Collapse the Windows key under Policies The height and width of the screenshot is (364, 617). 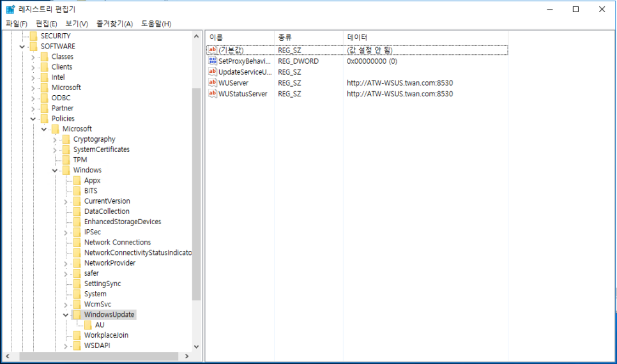click(x=55, y=171)
